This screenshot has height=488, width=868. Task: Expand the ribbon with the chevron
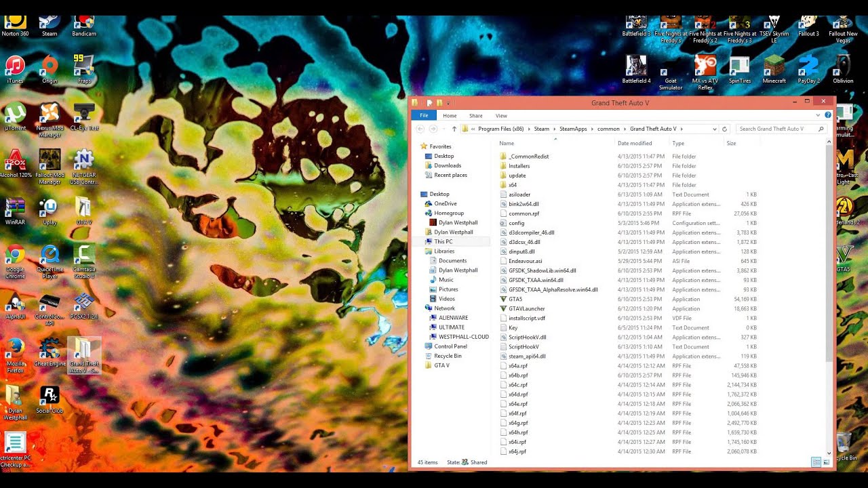[818, 115]
